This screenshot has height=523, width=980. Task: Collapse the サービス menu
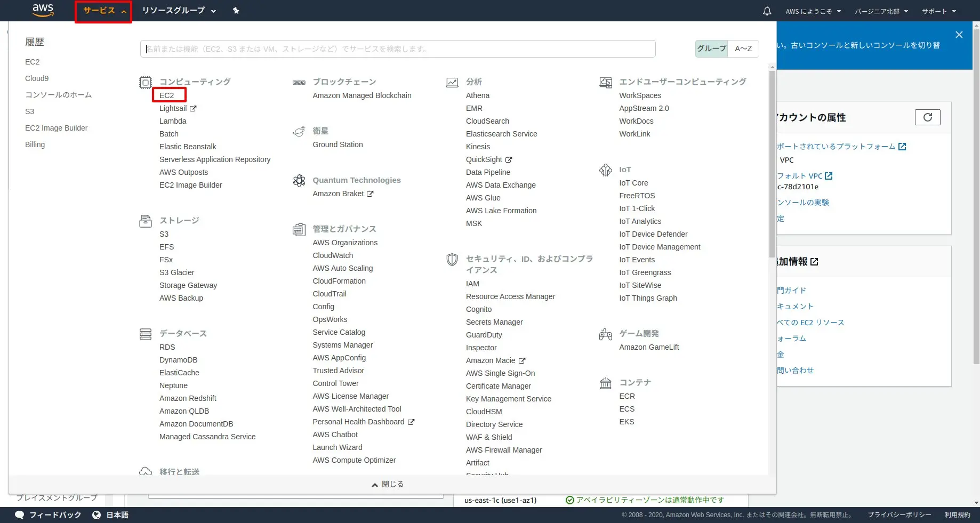coord(103,11)
